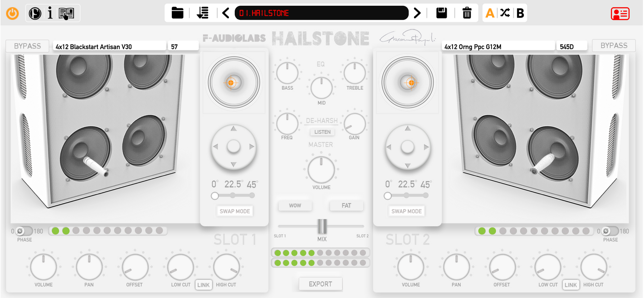
Task: Click the orange power button icon
Action: (x=13, y=14)
